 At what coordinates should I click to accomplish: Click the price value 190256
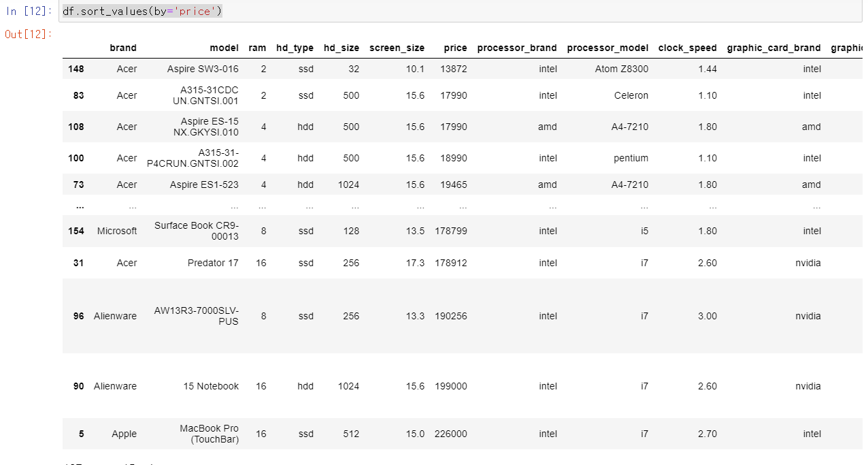click(451, 316)
